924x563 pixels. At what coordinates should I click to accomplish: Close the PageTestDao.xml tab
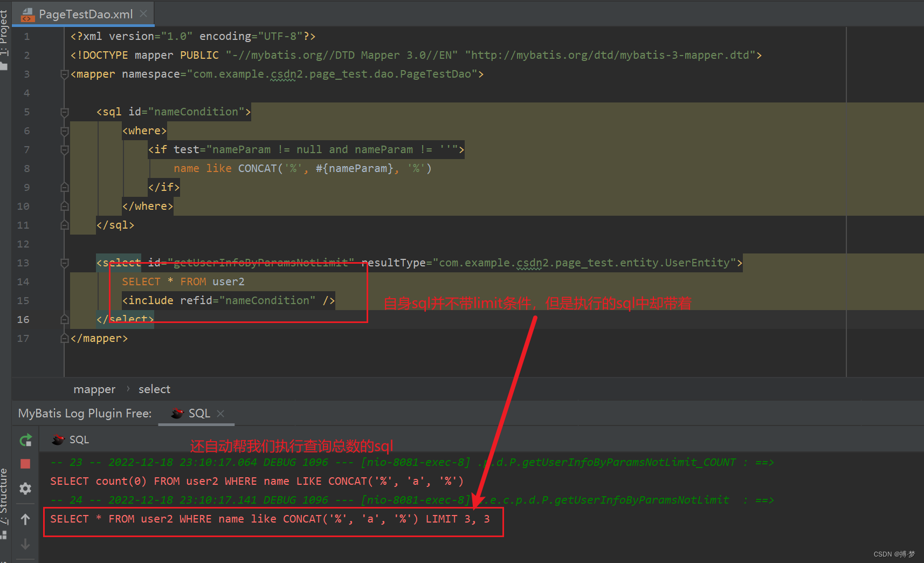[143, 13]
